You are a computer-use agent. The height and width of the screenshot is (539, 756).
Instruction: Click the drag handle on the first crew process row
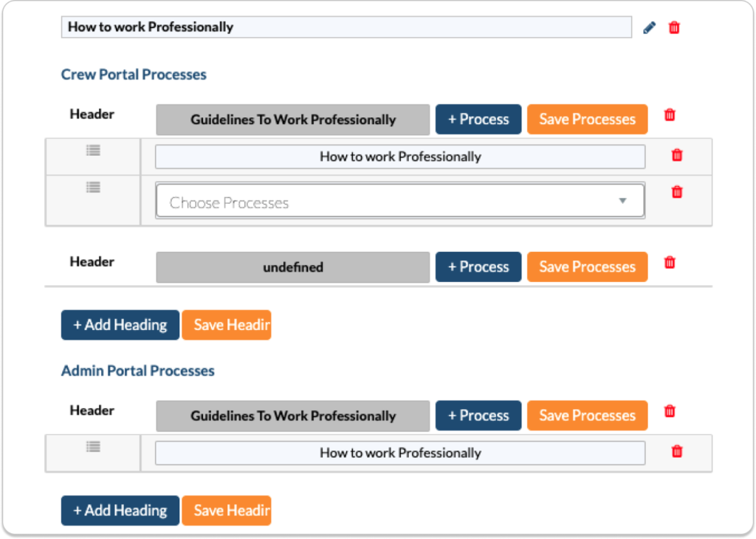coord(93,149)
